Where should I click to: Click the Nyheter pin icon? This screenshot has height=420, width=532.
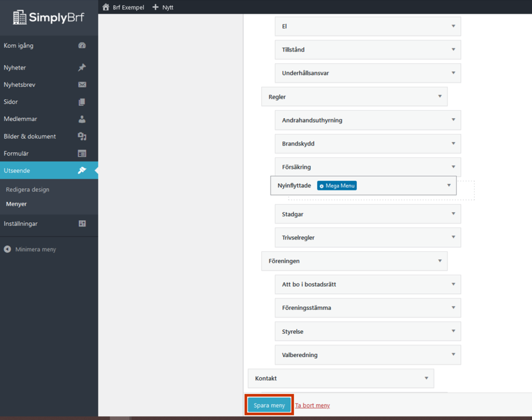82,67
